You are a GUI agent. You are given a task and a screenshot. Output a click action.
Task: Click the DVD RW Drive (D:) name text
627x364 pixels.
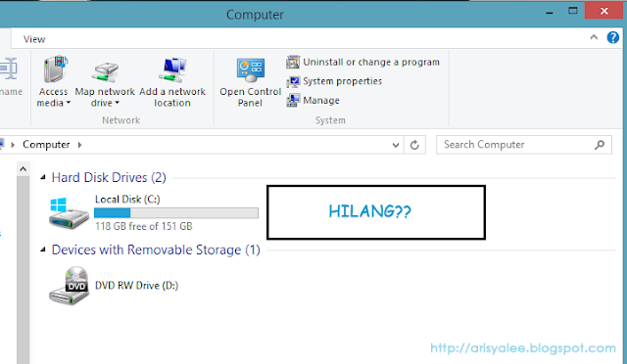136,286
